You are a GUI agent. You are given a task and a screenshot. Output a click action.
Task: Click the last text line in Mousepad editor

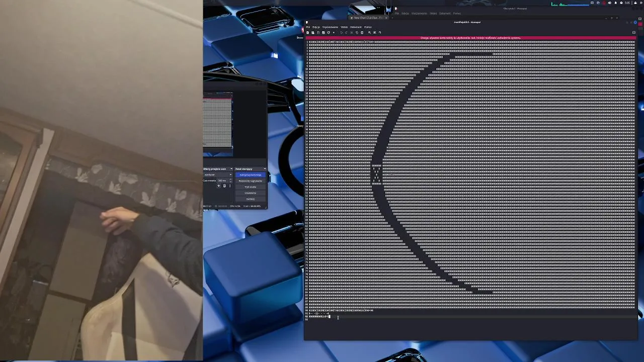(320, 317)
